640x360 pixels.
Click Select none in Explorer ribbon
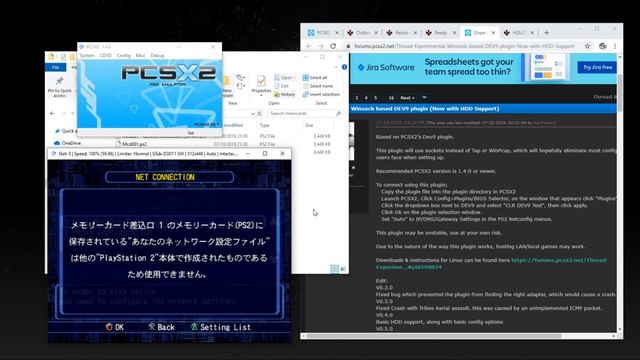tap(318, 86)
